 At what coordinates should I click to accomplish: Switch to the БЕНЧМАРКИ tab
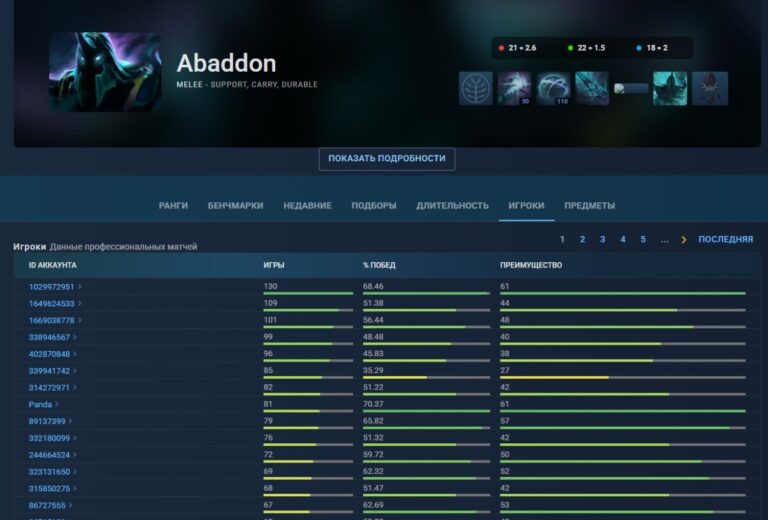tap(236, 206)
